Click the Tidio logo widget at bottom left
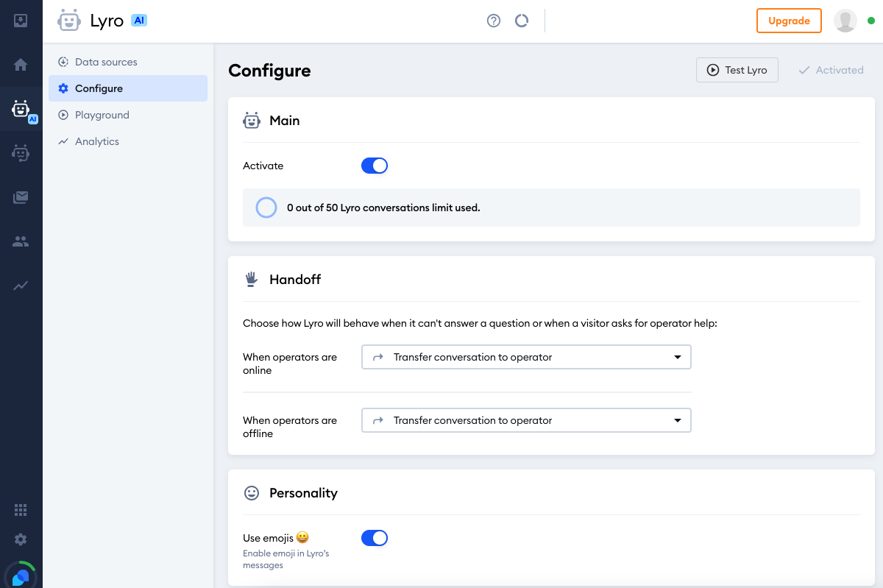 pos(21,576)
